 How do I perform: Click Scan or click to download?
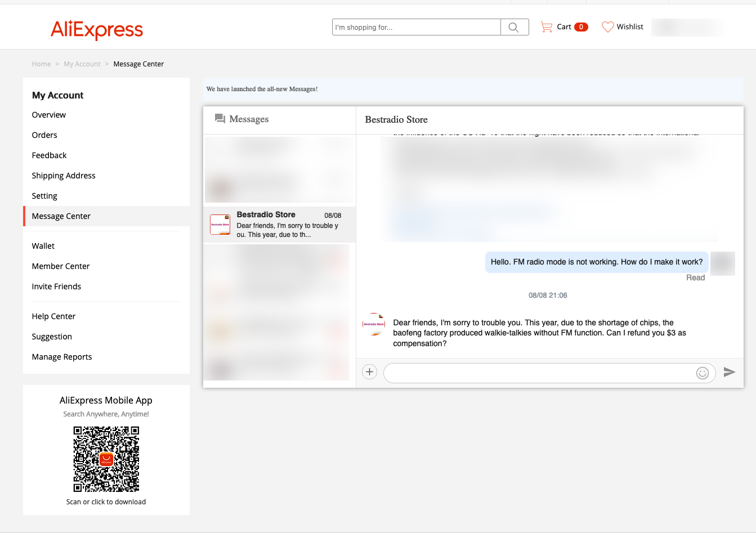(106, 501)
